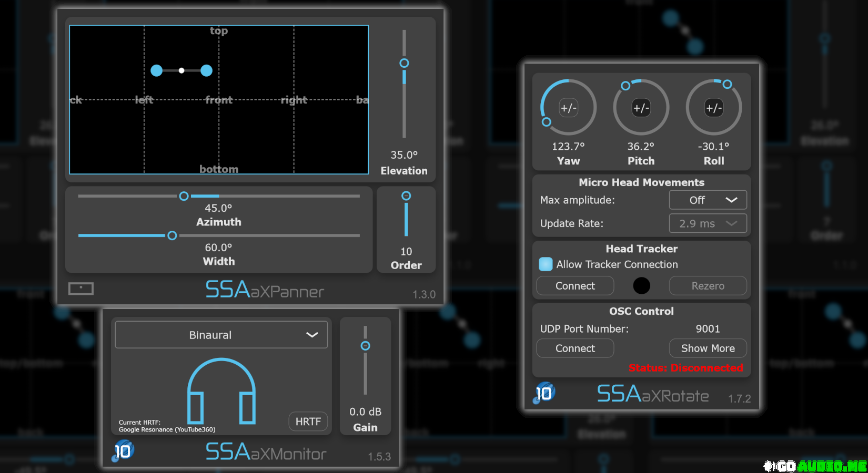Click the 0.0 dB Gain value
This screenshot has width=868, height=473.
coord(366,412)
